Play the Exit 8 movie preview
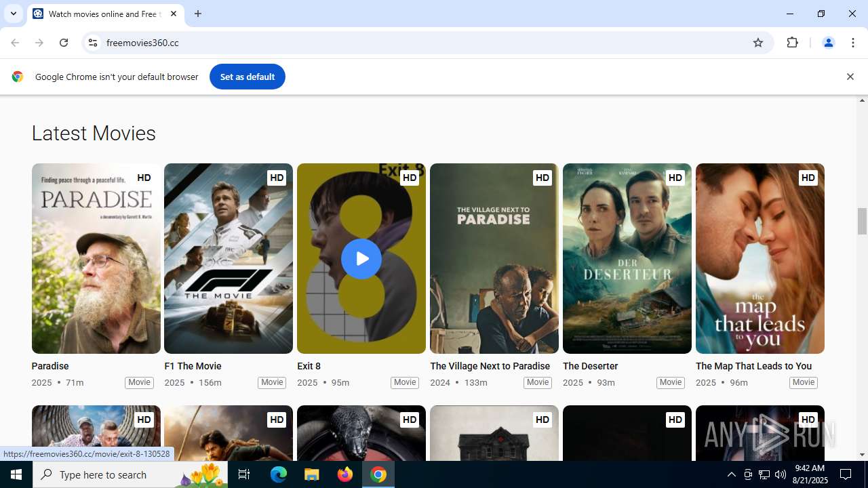The image size is (868, 488). 361,259
